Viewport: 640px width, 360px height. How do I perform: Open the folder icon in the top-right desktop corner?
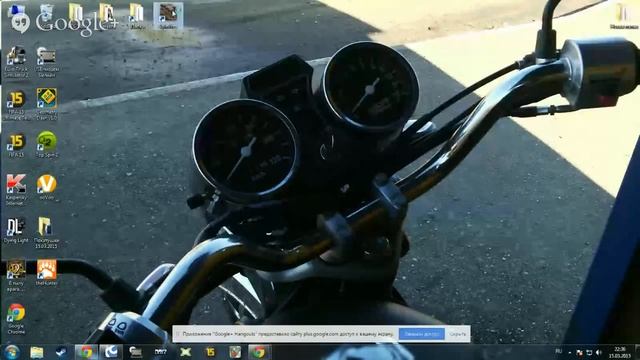click(x=624, y=16)
